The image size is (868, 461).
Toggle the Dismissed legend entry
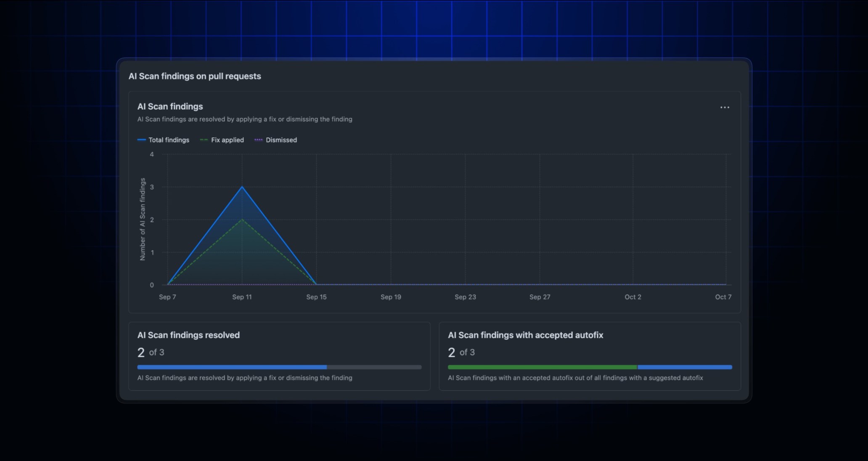[275, 140]
